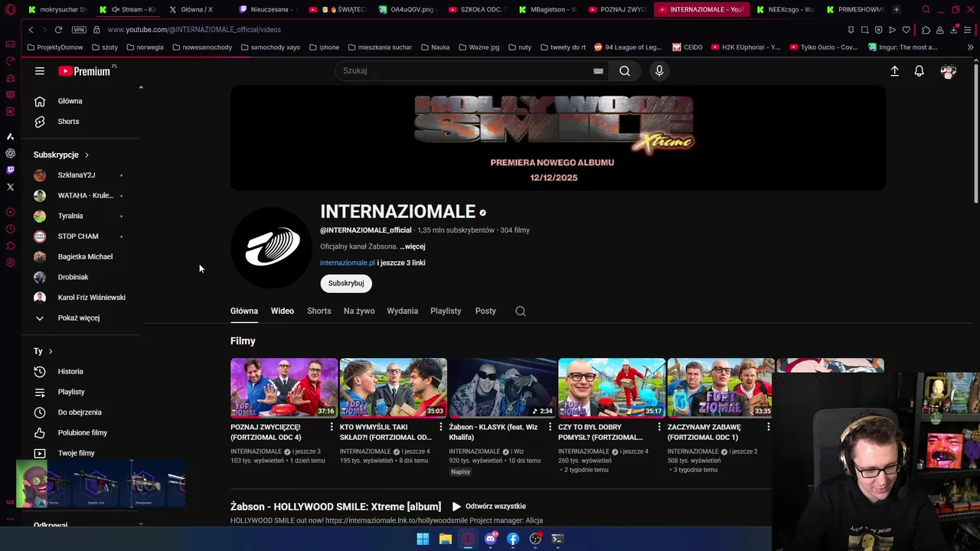Show more bookmarks with double chevron

[x=970, y=47]
